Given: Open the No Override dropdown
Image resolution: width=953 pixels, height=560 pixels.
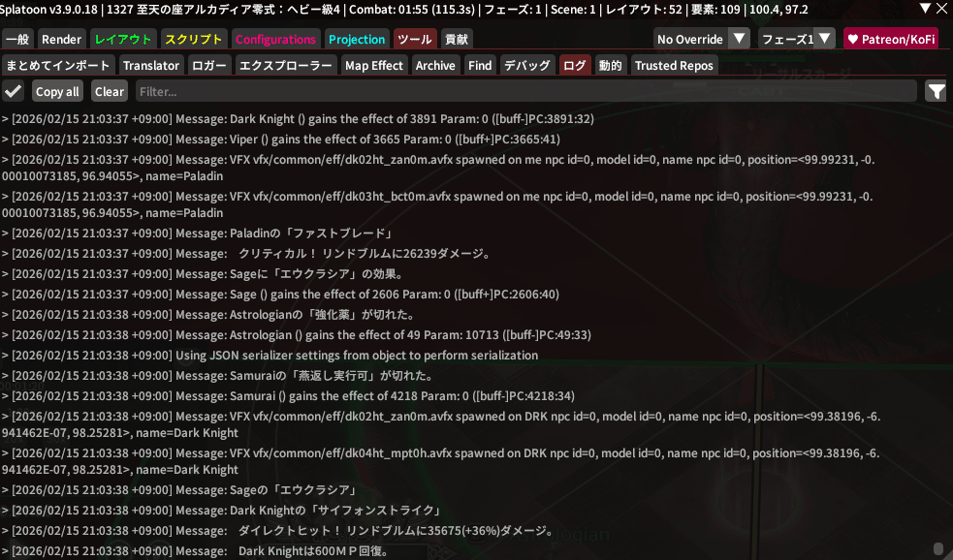Looking at the screenshot, I should 702,39.
